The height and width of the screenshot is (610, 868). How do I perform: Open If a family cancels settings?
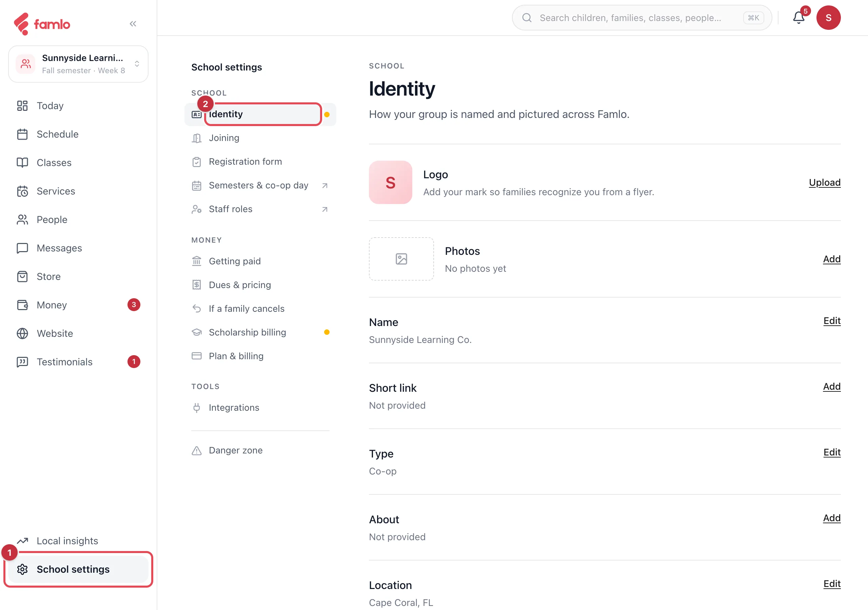pos(260,309)
